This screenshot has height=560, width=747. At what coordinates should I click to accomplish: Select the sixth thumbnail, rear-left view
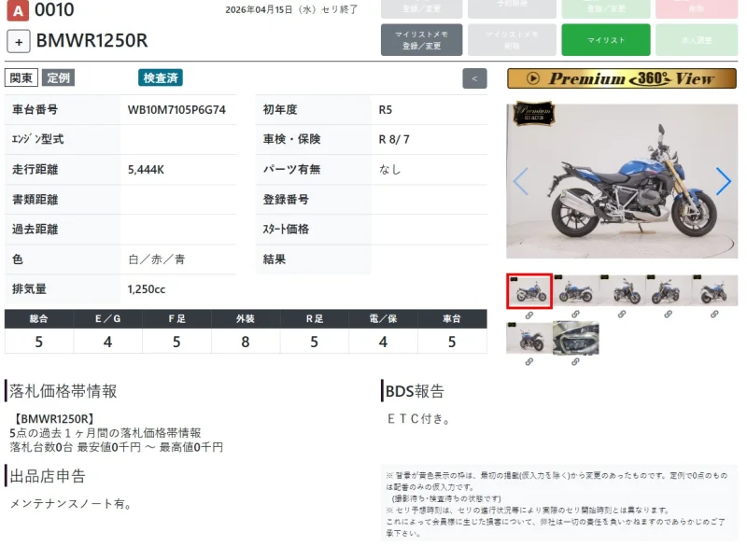[x=529, y=338]
